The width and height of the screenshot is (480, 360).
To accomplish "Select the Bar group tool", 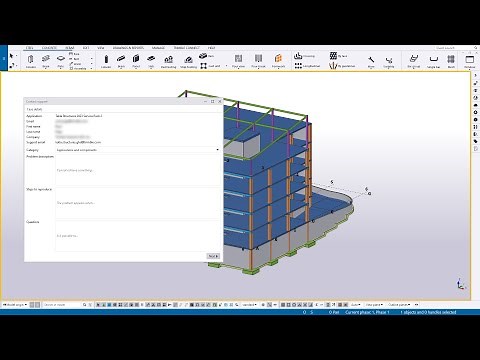I will 414,61.
